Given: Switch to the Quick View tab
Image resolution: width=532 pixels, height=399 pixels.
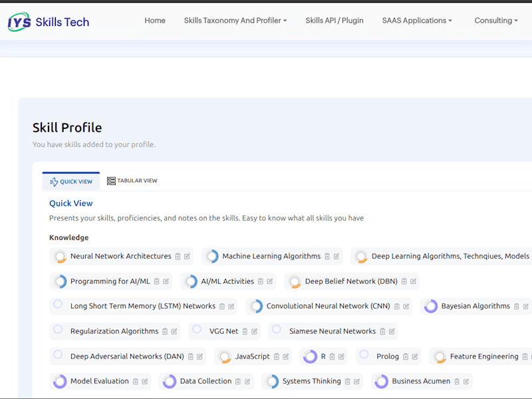Looking at the screenshot, I should pyautogui.click(x=71, y=182).
